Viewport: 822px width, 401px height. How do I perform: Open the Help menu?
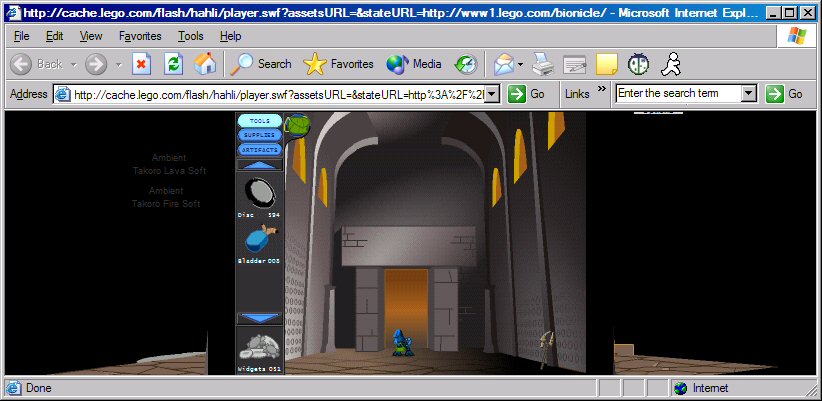(230, 36)
